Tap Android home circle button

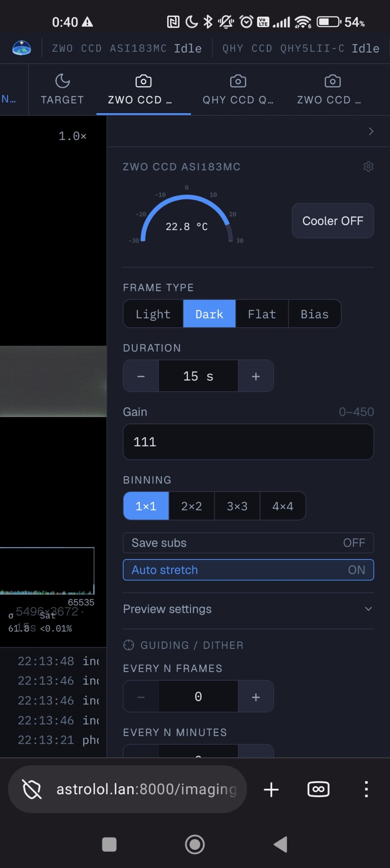click(x=195, y=844)
